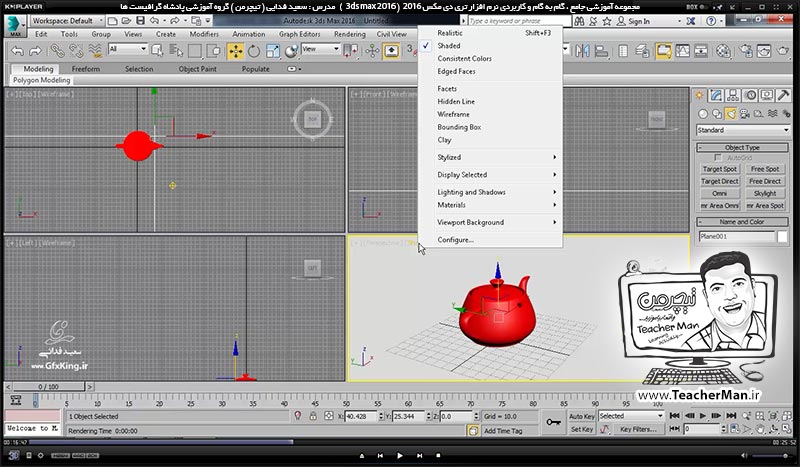Screen dimensions: 800x467
Task: Toggle Set Key animation mode
Action: click(x=582, y=429)
